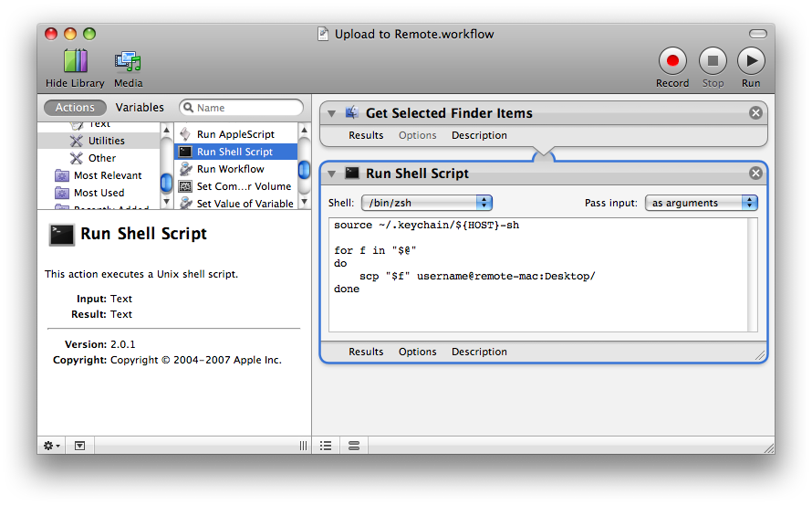Screen dimensions: 812x505
Task: Select the Set Value of Variable action
Action: pos(236,204)
